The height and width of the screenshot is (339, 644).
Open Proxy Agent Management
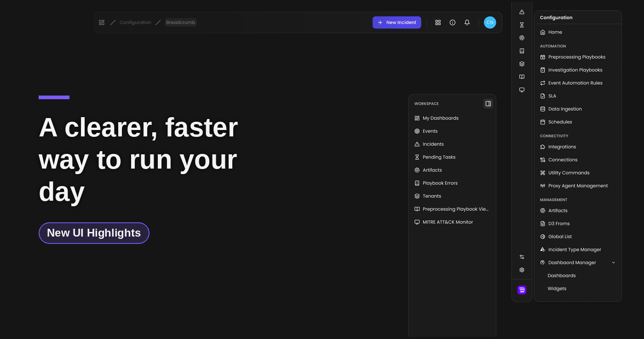tap(578, 186)
